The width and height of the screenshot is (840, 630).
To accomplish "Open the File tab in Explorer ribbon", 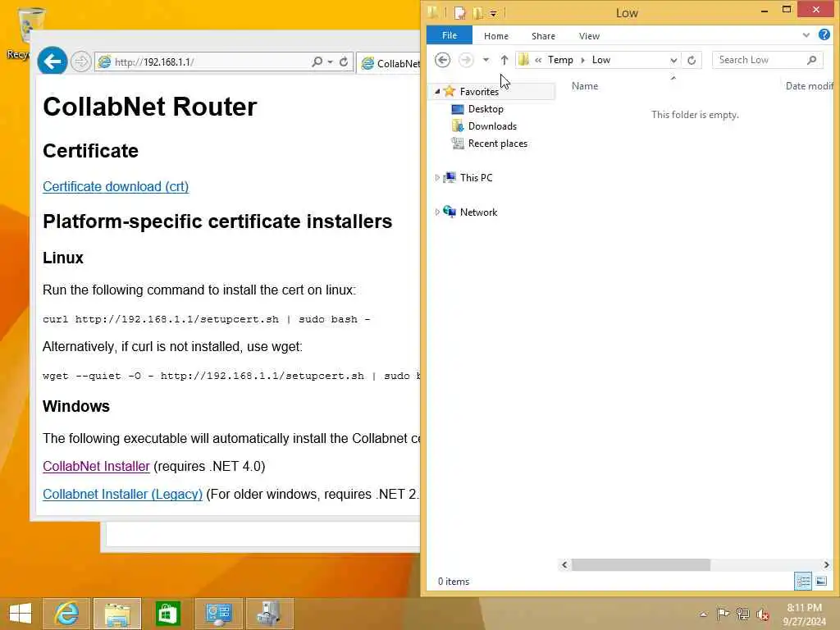I will pos(449,35).
